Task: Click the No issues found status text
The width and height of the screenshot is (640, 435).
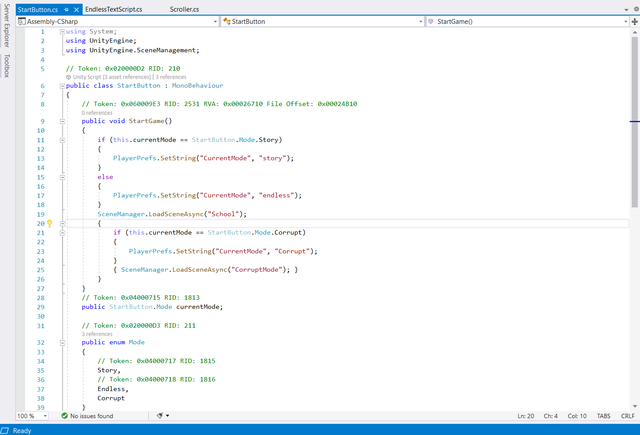Action: point(91,416)
